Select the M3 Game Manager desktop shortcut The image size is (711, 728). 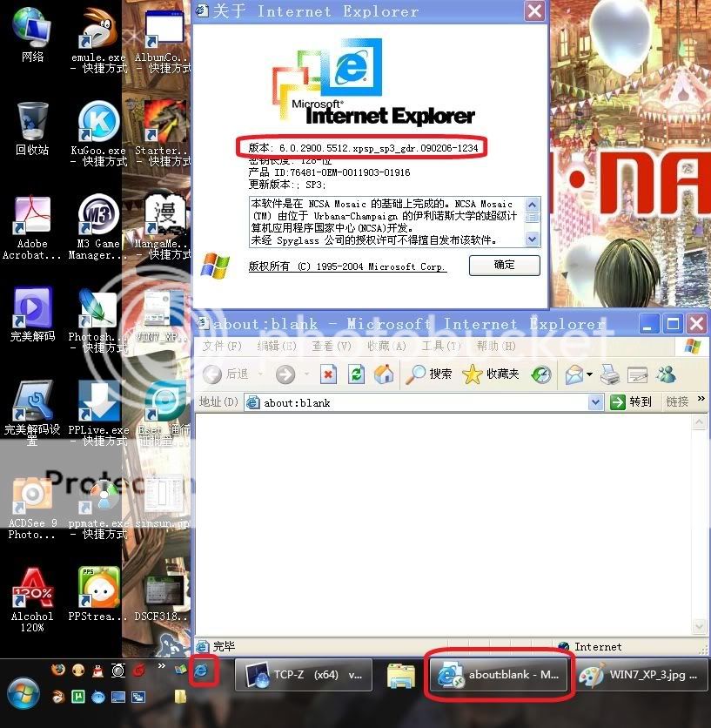tap(98, 227)
